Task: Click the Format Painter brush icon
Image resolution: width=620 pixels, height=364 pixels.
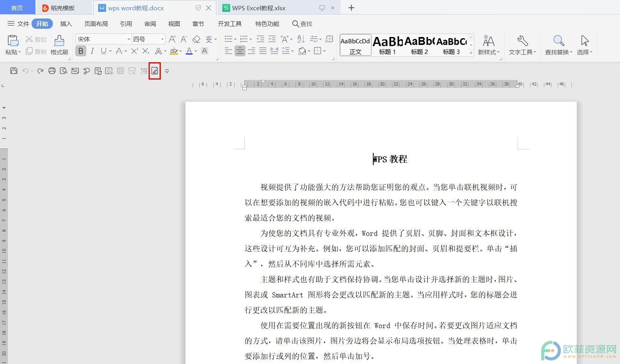Action: [59, 41]
